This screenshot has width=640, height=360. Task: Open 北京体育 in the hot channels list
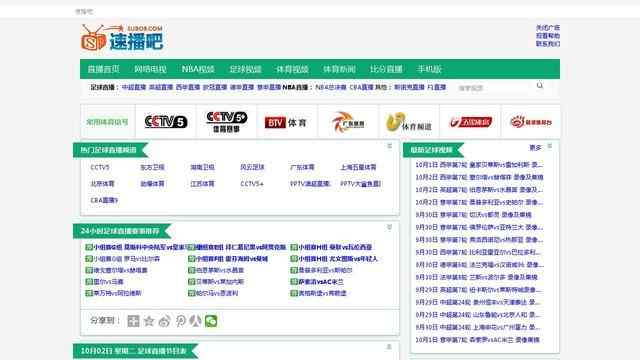coord(102,184)
